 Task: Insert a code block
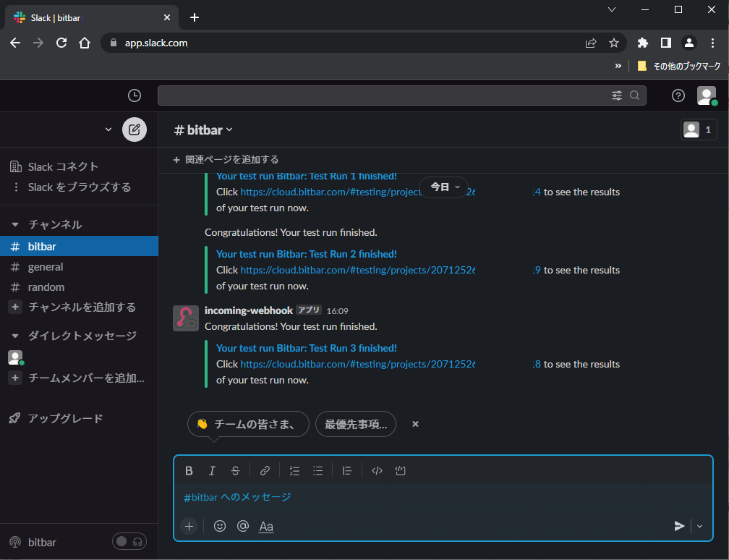tap(401, 471)
